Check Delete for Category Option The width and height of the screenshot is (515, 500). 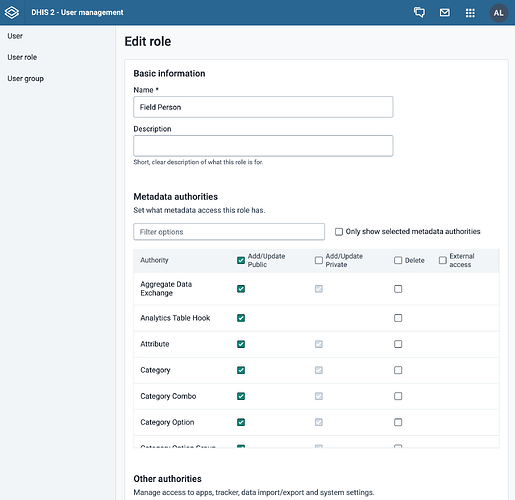tap(398, 422)
